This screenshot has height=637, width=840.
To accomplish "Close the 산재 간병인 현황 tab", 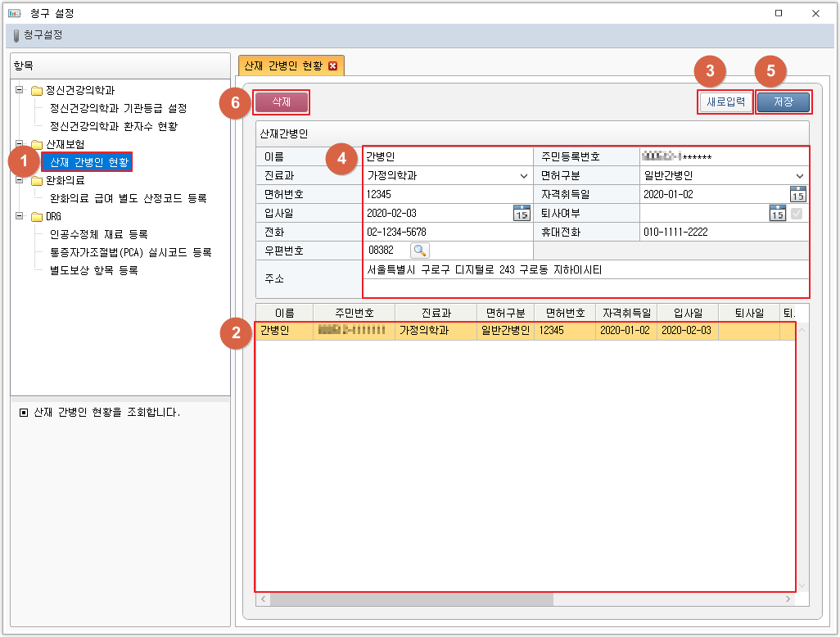I will pyautogui.click(x=332, y=66).
